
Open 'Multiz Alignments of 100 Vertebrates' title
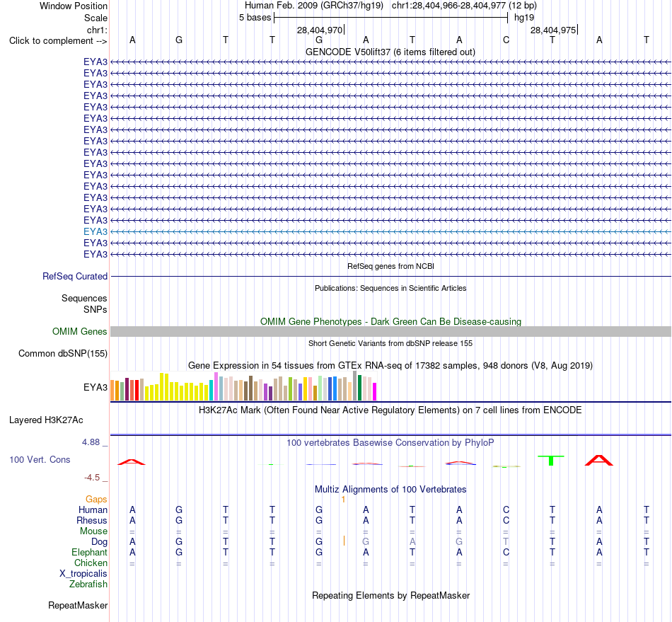390,490
